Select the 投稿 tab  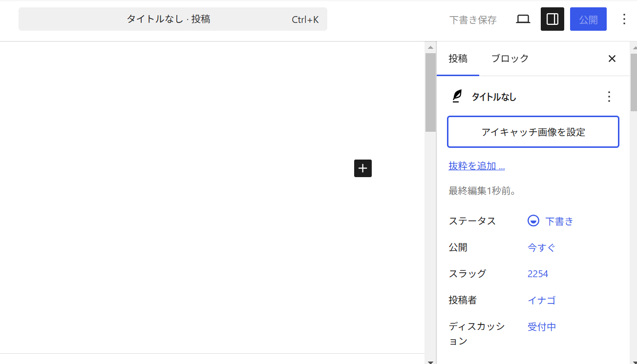click(x=458, y=59)
